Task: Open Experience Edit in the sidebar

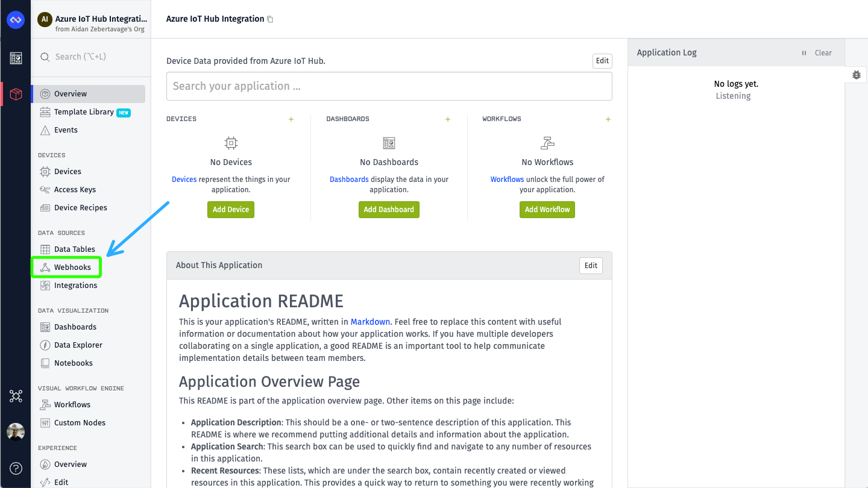Action: pos(61,482)
